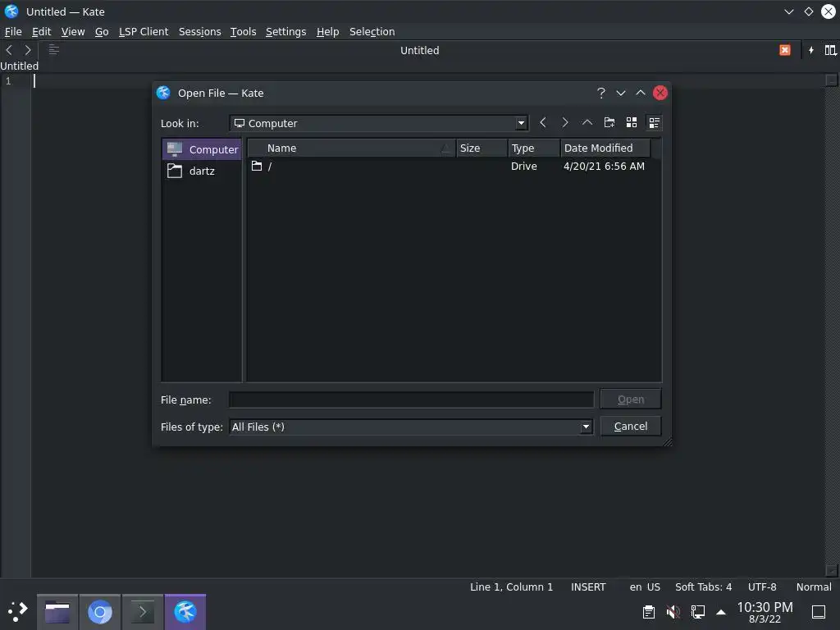Open the Selection menu
840x630 pixels.
[x=372, y=32]
